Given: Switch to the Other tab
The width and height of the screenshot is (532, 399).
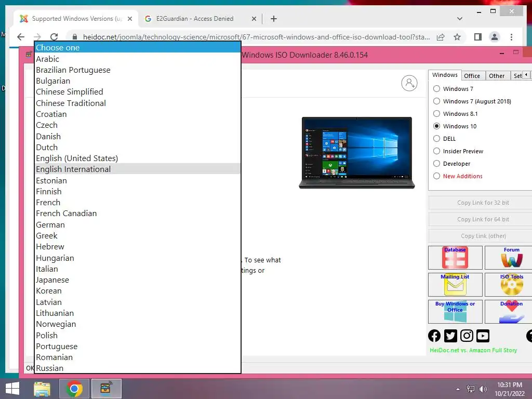Looking at the screenshot, I should [497, 76].
